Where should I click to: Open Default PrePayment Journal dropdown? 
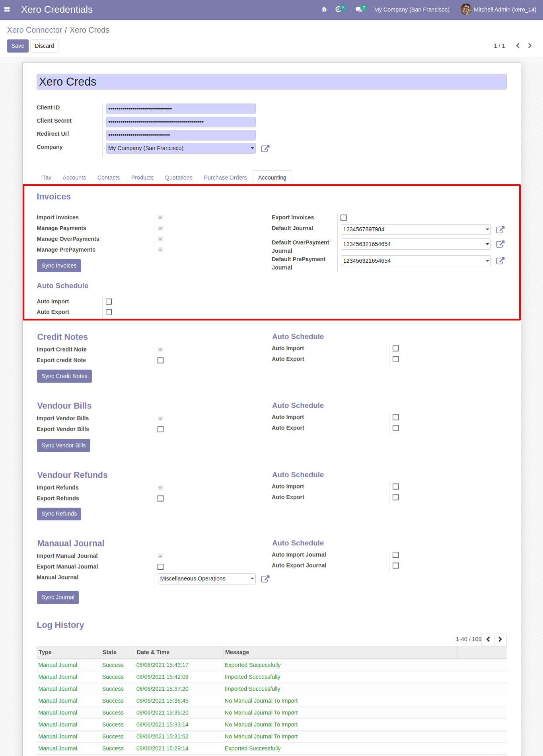[x=416, y=261]
